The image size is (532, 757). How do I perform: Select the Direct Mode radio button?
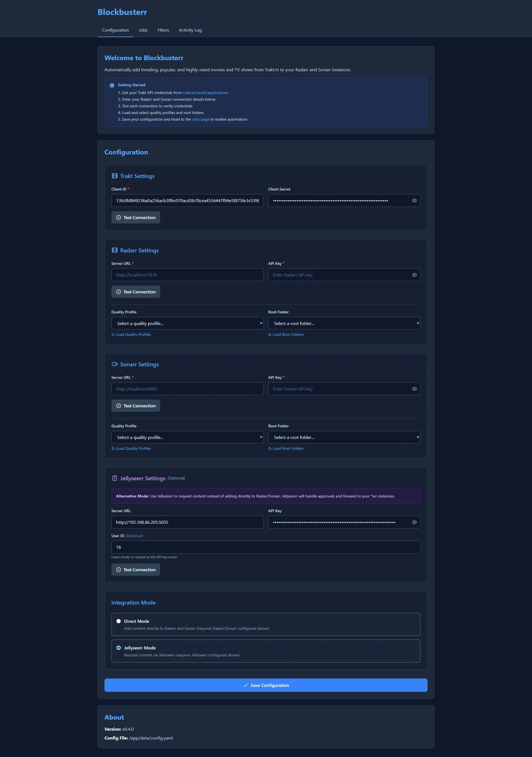pyautogui.click(x=119, y=621)
